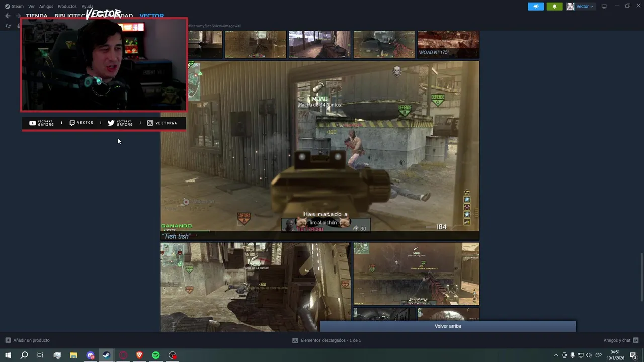Viewport: 644px width, 362px height.
Task: Open the Amigos menu
Action: click(x=46, y=6)
